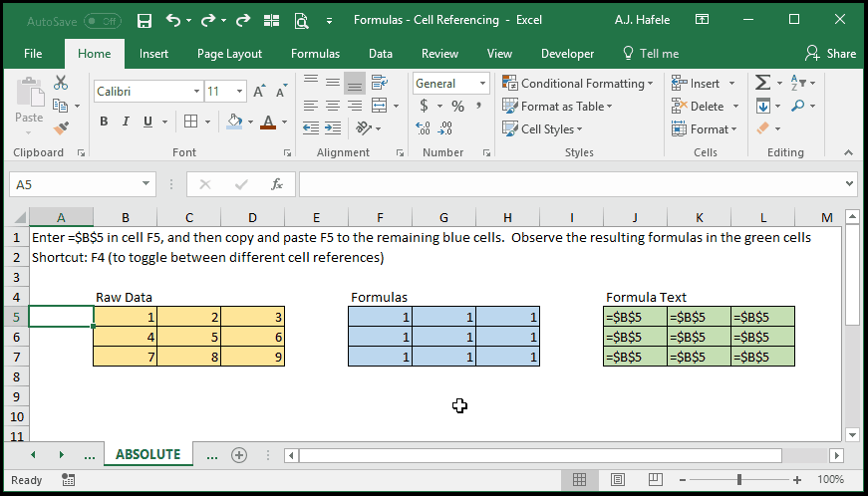
Task: Click the Share button
Action: pyautogui.click(x=830, y=54)
